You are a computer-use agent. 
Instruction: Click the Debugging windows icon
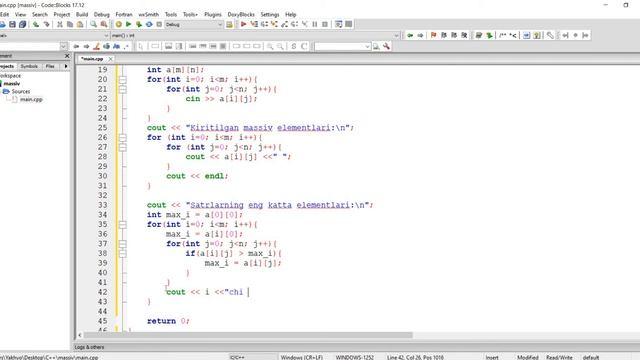[x=338, y=24]
